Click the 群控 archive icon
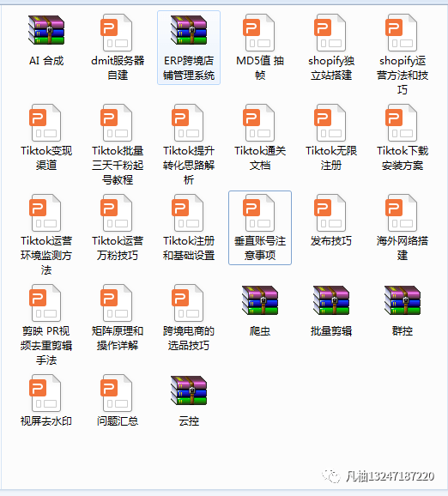The width and height of the screenshot is (448, 496). [403, 300]
